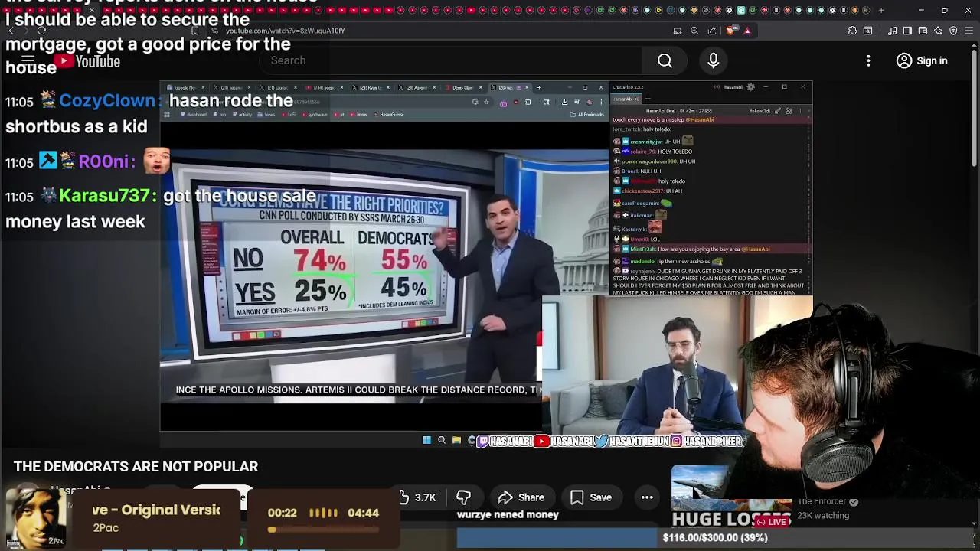Click the 23K watching text
980x551 pixels.
point(823,515)
